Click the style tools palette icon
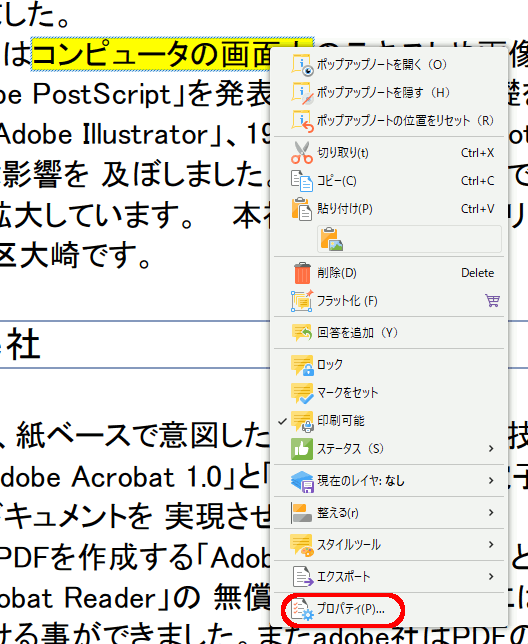This screenshot has width=528, height=644. 302,545
